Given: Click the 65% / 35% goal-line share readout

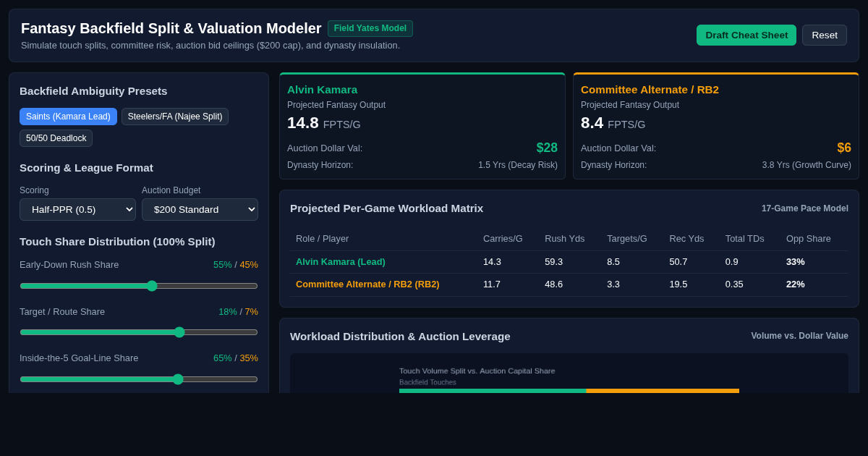Looking at the screenshot, I should [236, 358].
